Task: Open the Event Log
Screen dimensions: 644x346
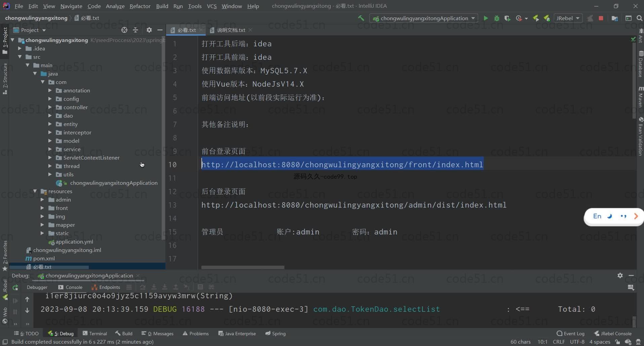Action: click(570, 334)
